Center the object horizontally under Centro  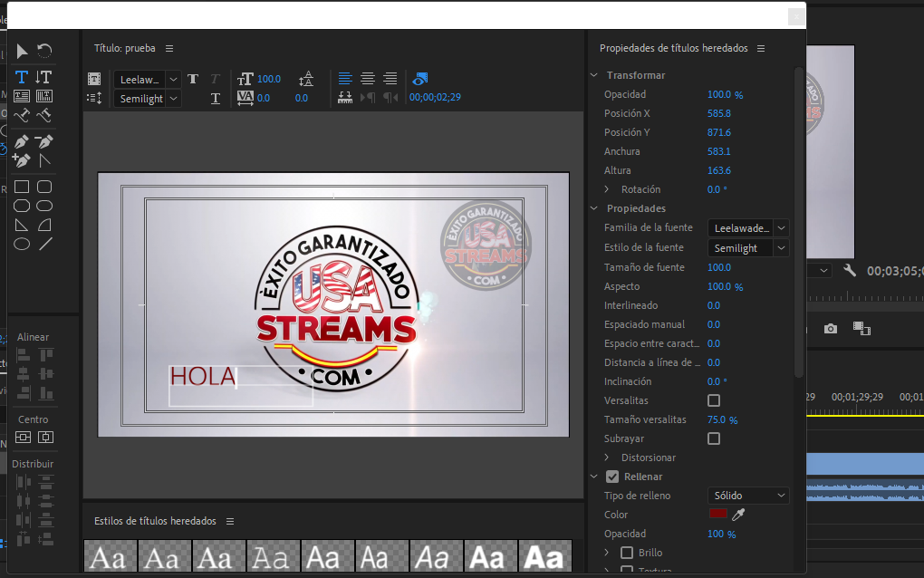(45, 438)
